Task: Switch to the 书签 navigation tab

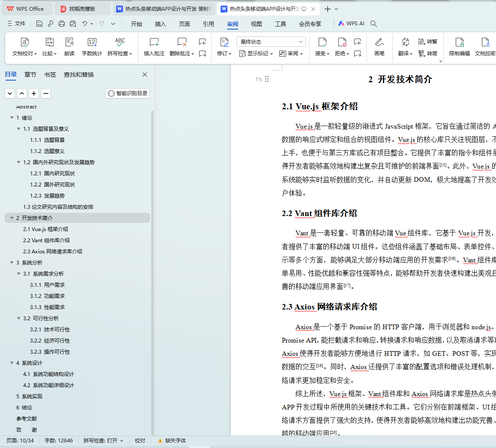Action: 50,75
